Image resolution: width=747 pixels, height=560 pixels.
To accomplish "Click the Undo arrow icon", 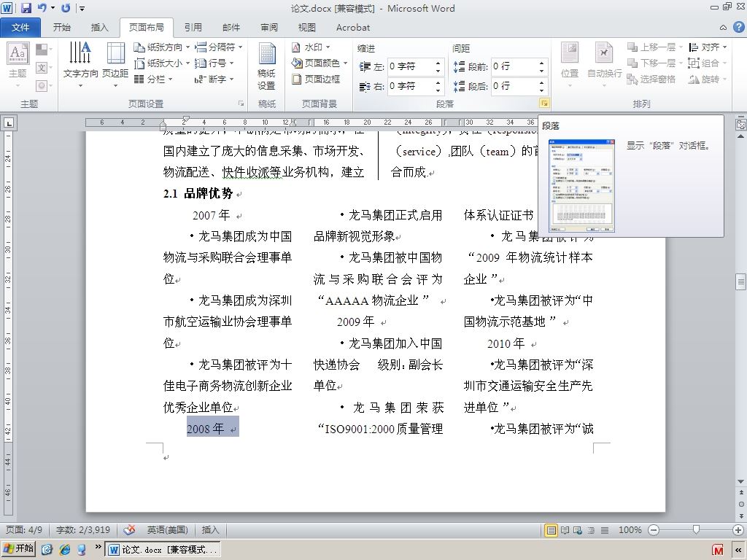I will click(42, 8).
